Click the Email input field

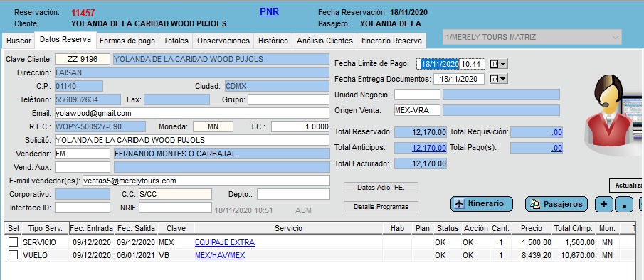(x=192, y=113)
